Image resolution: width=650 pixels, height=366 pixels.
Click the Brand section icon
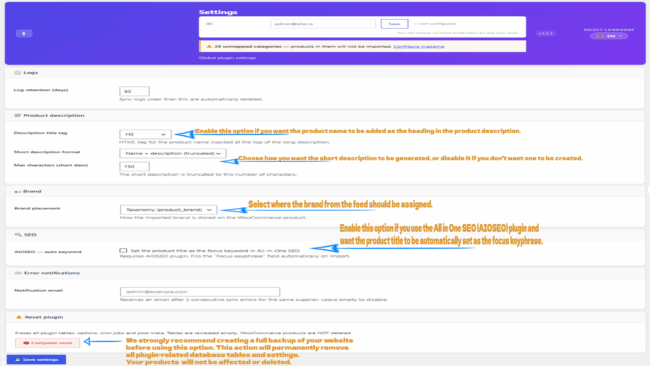tap(17, 191)
